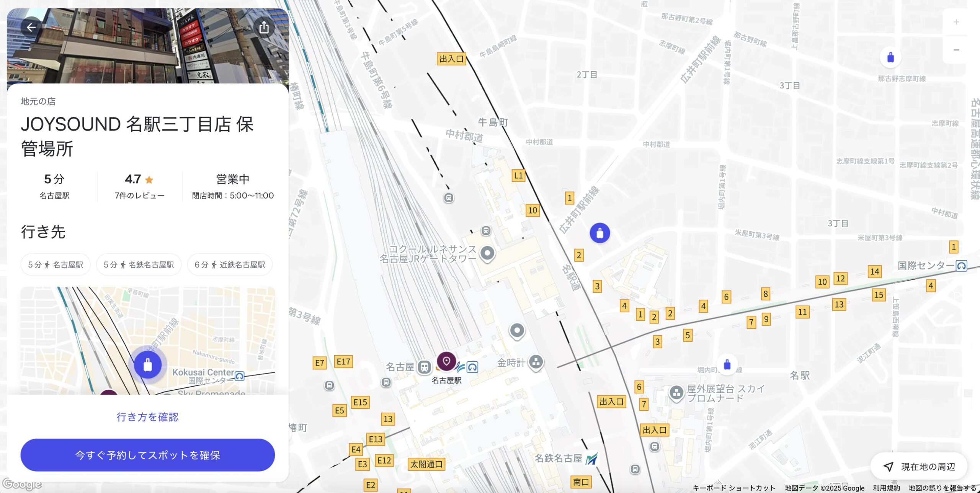Image resolution: width=980 pixels, height=493 pixels.
Task: Open the 屋外展望台 スカイプロムナード marker
Action: point(676,393)
